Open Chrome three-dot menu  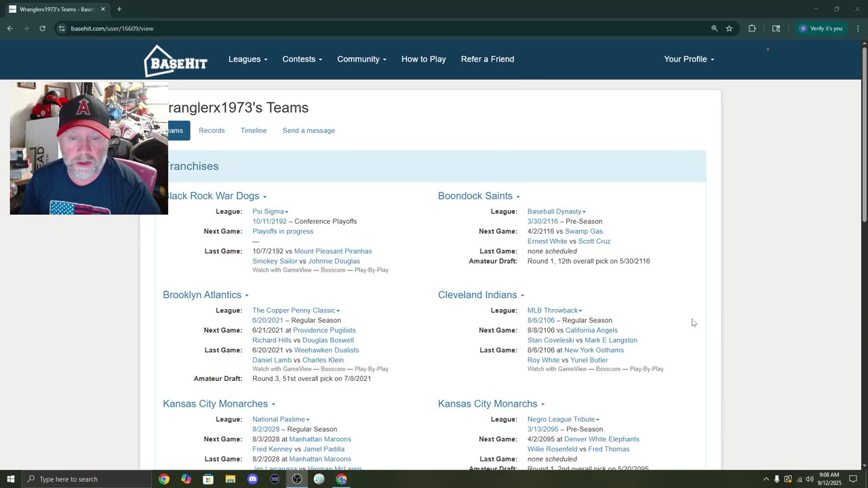[x=858, y=28]
